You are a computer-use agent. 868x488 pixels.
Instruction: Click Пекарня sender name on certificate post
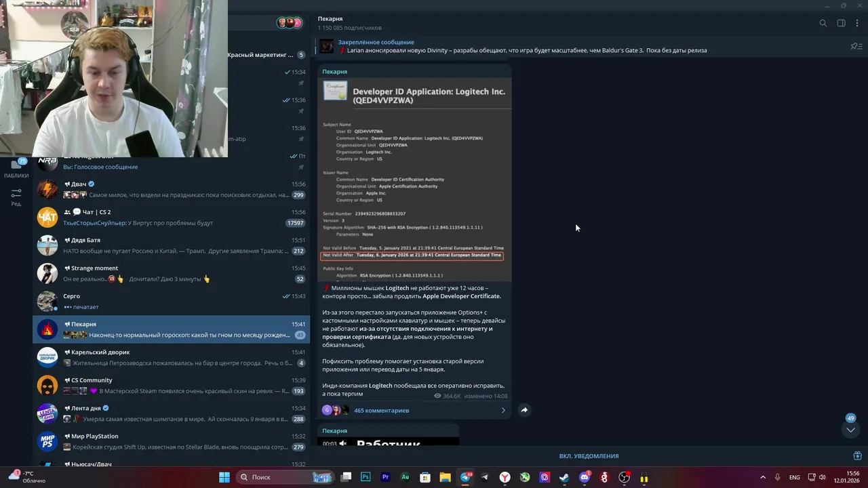pyautogui.click(x=334, y=71)
